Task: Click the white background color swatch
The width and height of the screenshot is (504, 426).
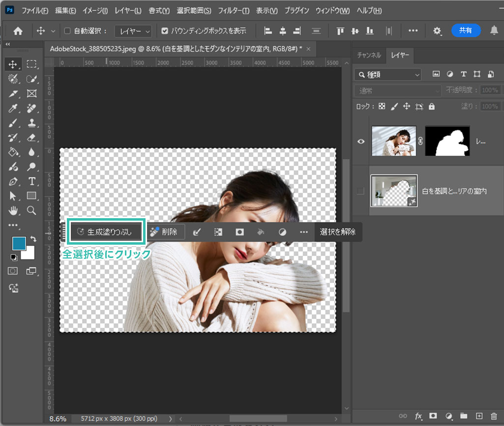Action: tap(30, 254)
